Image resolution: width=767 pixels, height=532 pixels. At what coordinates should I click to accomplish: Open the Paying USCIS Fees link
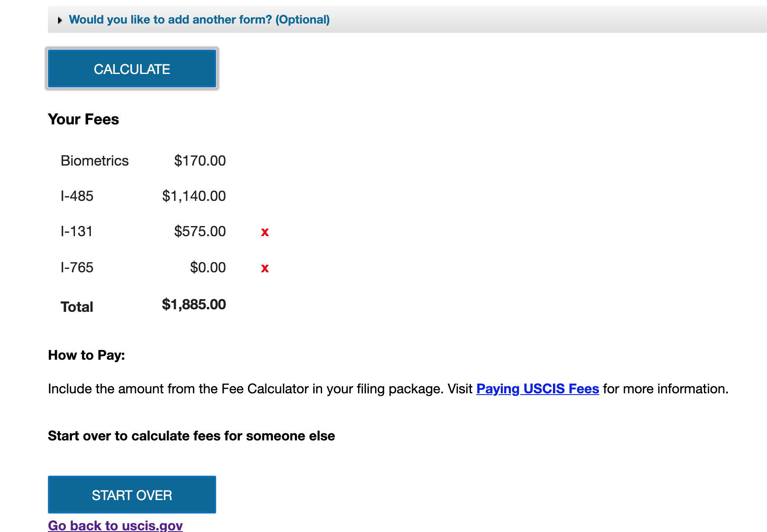coord(537,389)
